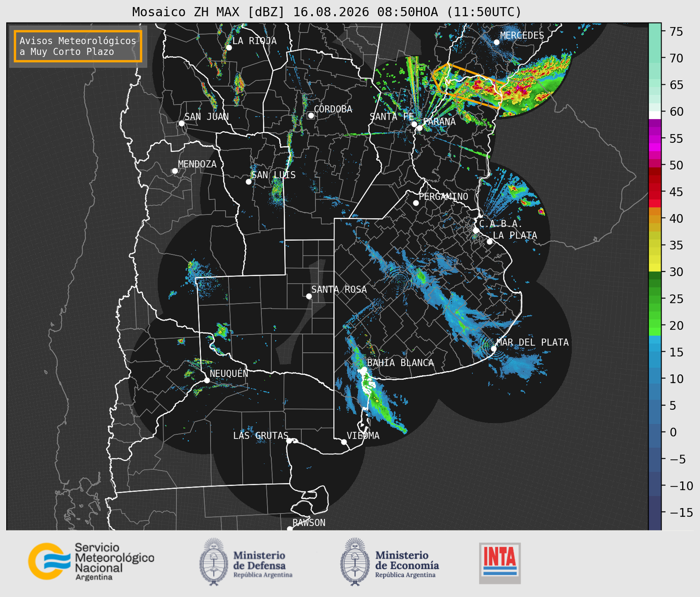Viewport: 700px width, 597px height.
Task: Click the VIEDMA city label
Action: [363, 436]
